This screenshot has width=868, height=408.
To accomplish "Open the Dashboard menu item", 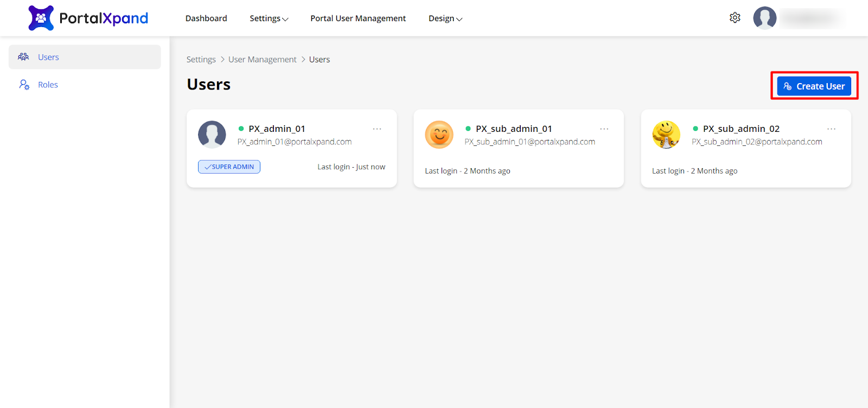I will [x=206, y=18].
